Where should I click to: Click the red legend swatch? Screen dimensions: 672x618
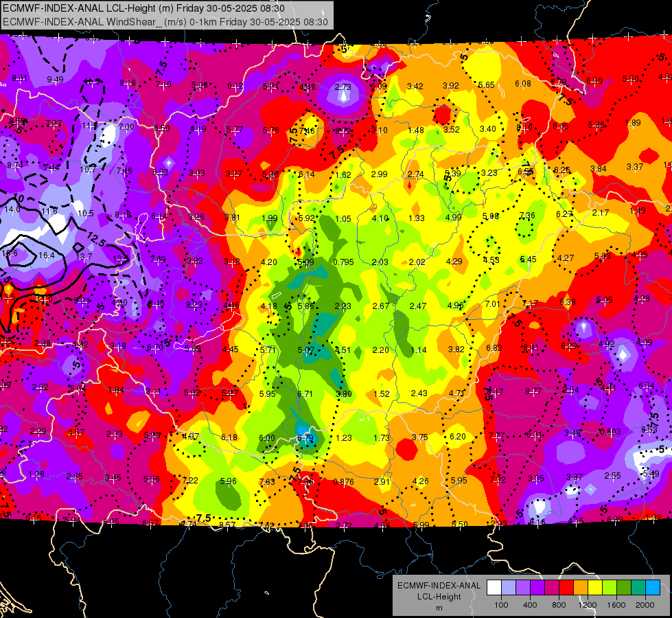tap(566, 588)
